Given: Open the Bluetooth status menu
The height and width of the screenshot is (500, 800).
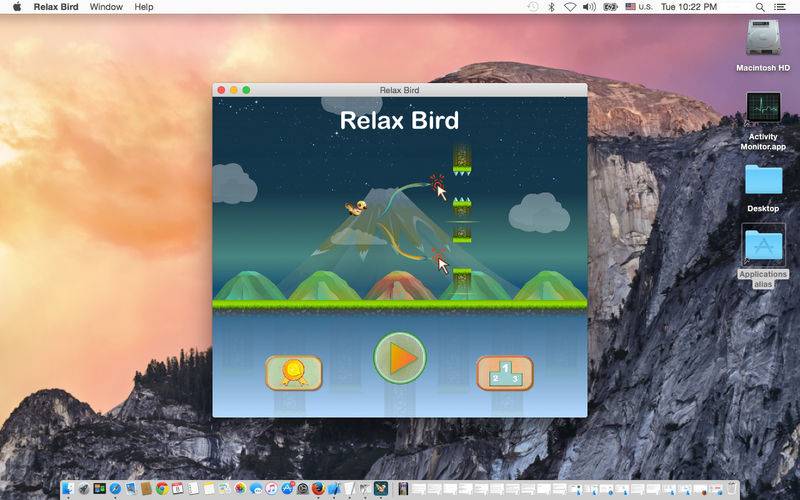Looking at the screenshot, I should point(552,7).
